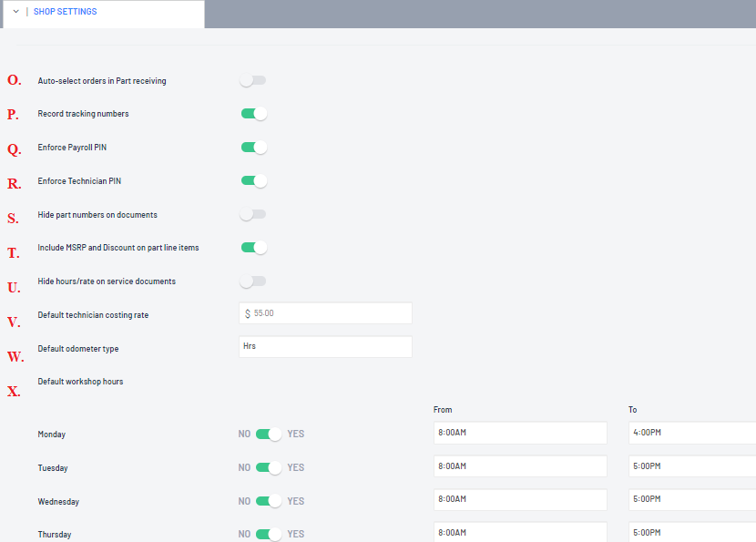This screenshot has height=542, width=756.
Task: Toggle Include MSRP and Discount switch
Action: click(x=253, y=248)
